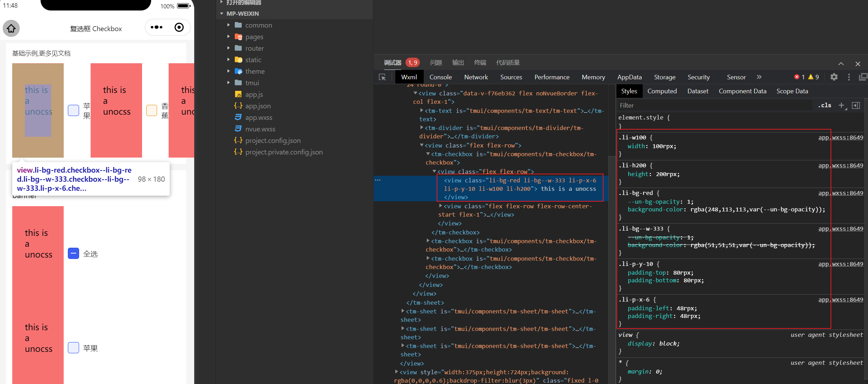Toggle the computed sidebar pane icon

pos(856,105)
